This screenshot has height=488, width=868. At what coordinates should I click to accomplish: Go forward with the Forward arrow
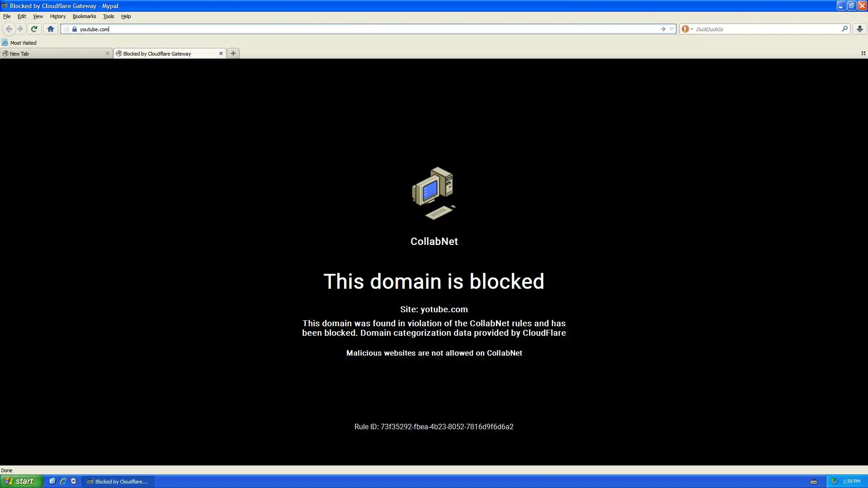click(x=20, y=29)
